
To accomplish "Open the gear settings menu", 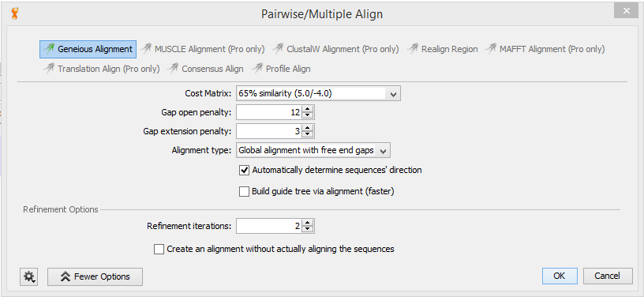I will click(x=28, y=277).
